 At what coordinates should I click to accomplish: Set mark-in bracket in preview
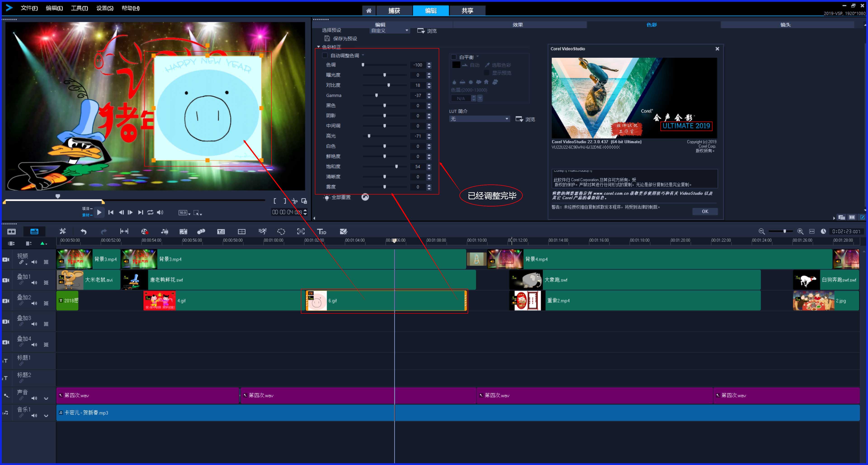click(x=275, y=201)
